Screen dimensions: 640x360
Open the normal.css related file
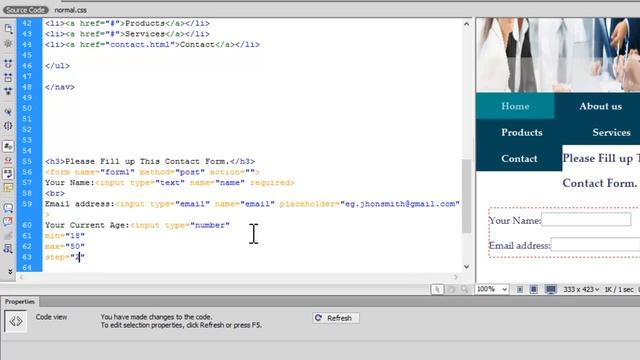pyautogui.click(x=71, y=10)
